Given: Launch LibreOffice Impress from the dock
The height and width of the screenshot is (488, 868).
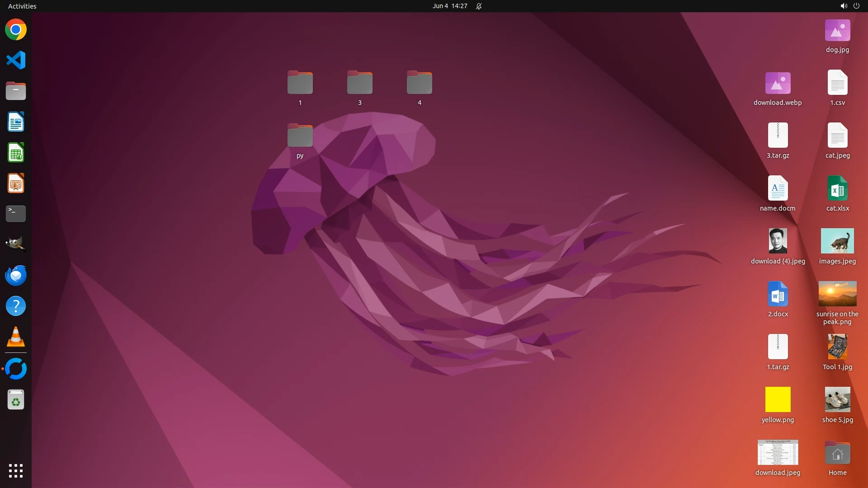Looking at the screenshot, I should (x=16, y=183).
